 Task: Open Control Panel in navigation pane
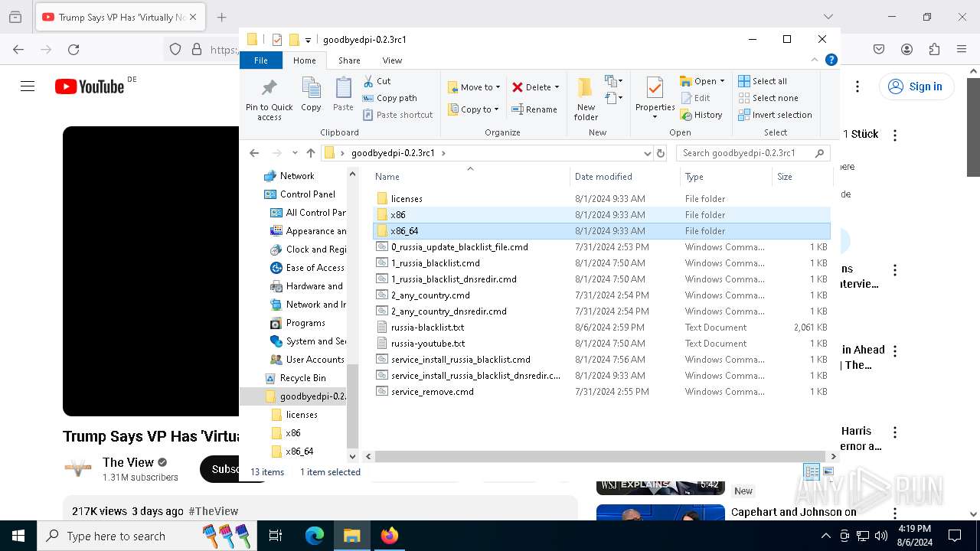point(307,194)
